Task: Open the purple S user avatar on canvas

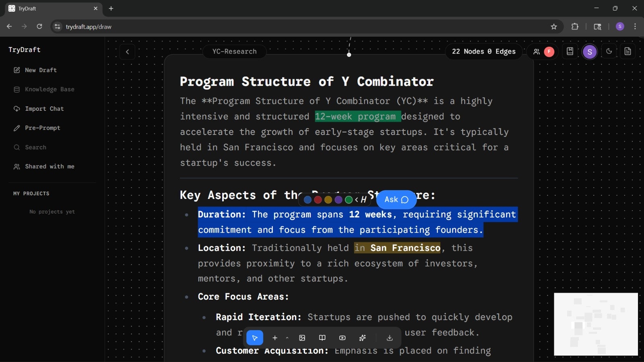Action: (590, 52)
